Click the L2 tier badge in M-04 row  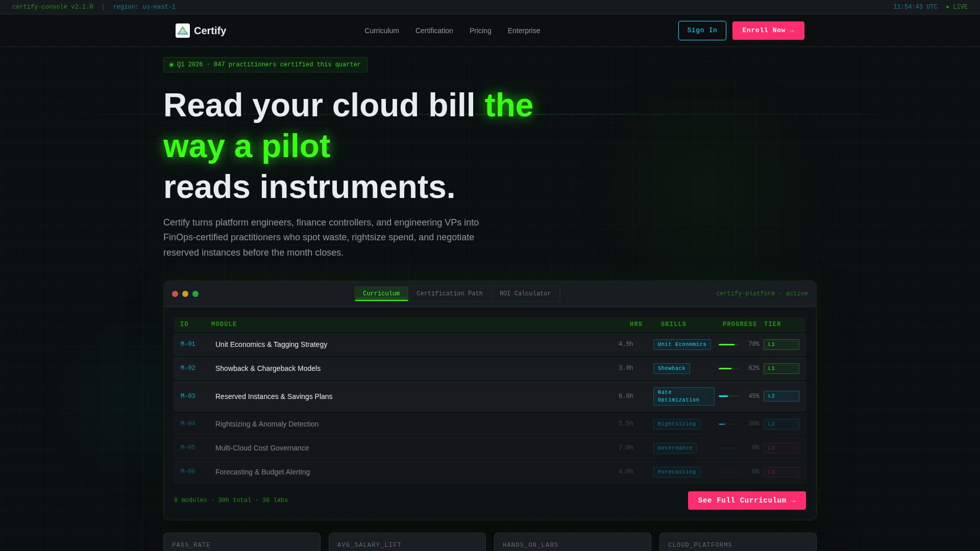coord(781,424)
